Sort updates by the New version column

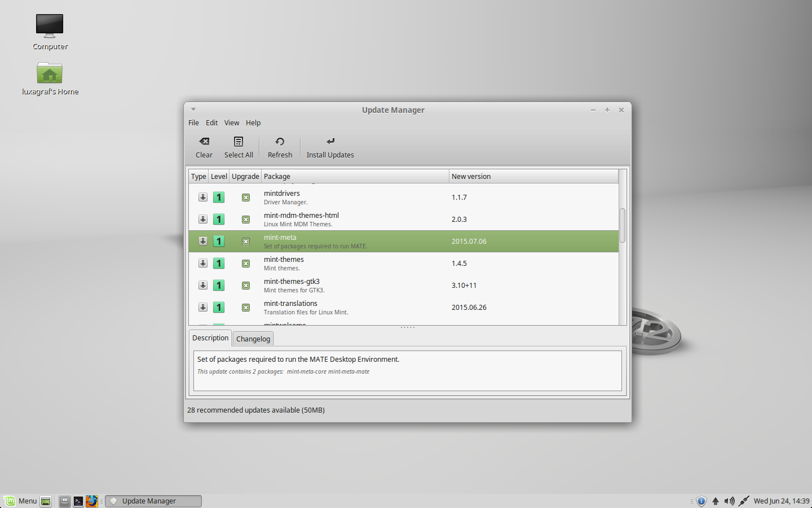coord(471,176)
